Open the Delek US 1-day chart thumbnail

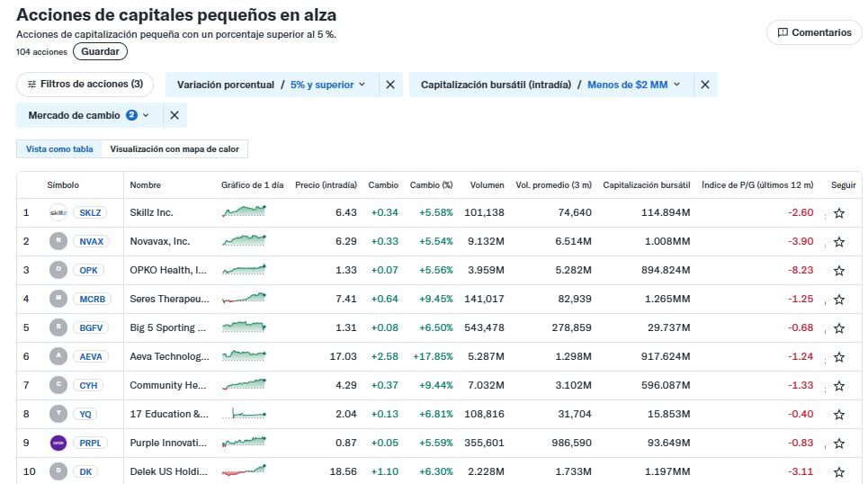(245, 471)
